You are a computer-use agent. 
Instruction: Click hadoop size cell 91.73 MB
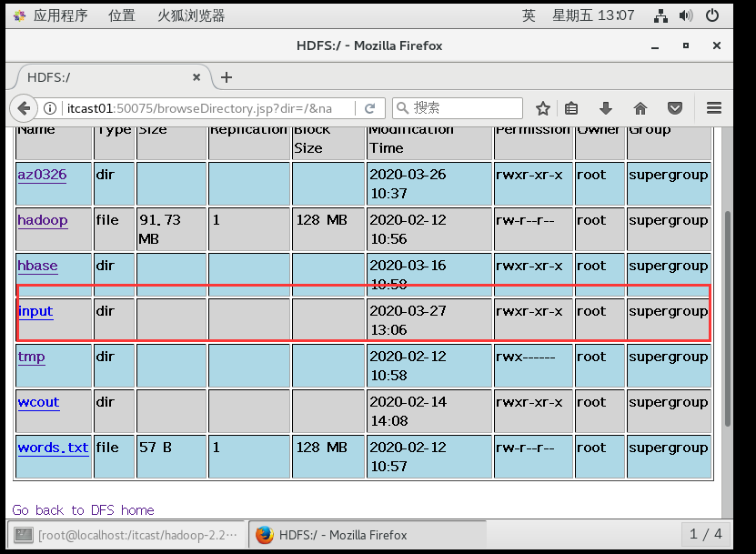click(171, 229)
